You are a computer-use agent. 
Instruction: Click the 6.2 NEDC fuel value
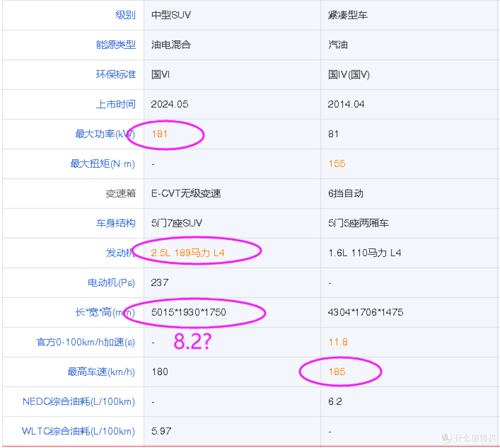(335, 401)
